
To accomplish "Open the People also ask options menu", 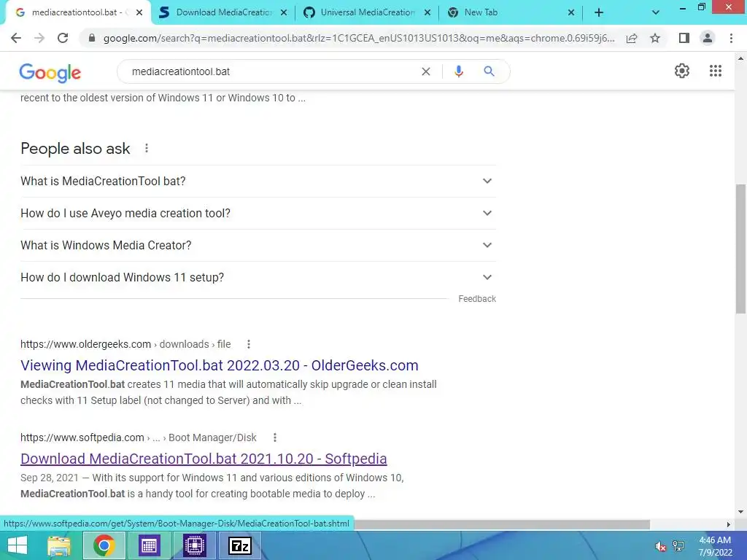I will click(147, 149).
